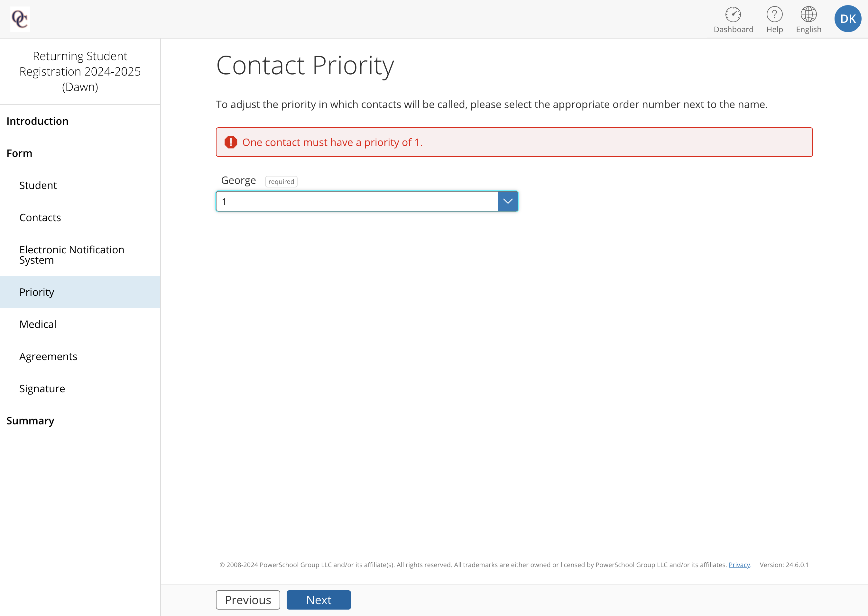Go to Introduction section
The image size is (868, 616).
[37, 121]
